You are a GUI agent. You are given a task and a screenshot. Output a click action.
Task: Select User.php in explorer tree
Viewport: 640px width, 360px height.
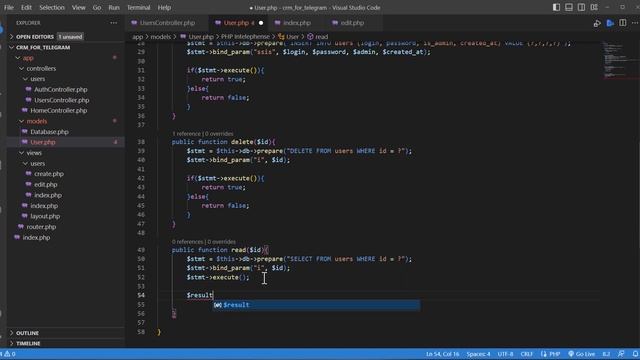(x=42, y=142)
